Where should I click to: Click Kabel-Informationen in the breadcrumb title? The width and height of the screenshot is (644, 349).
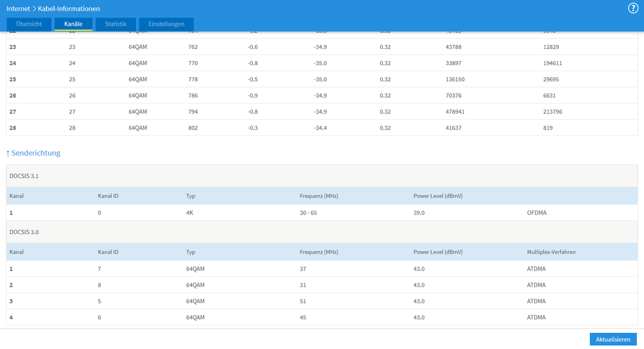[69, 8]
